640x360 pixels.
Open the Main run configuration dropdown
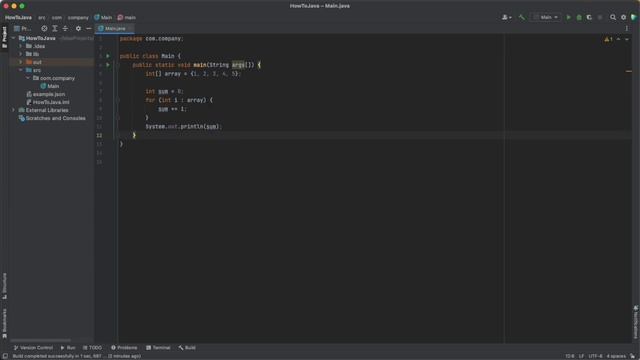pyautogui.click(x=546, y=18)
